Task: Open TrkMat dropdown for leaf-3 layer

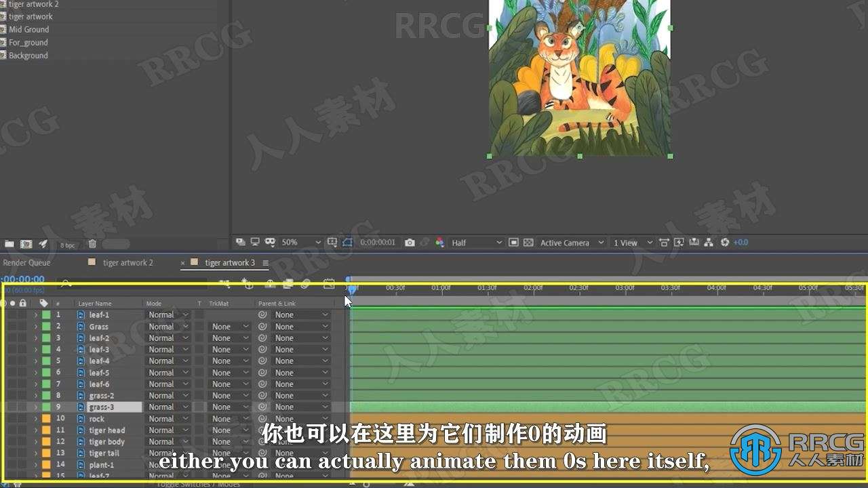Action: coord(230,349)
